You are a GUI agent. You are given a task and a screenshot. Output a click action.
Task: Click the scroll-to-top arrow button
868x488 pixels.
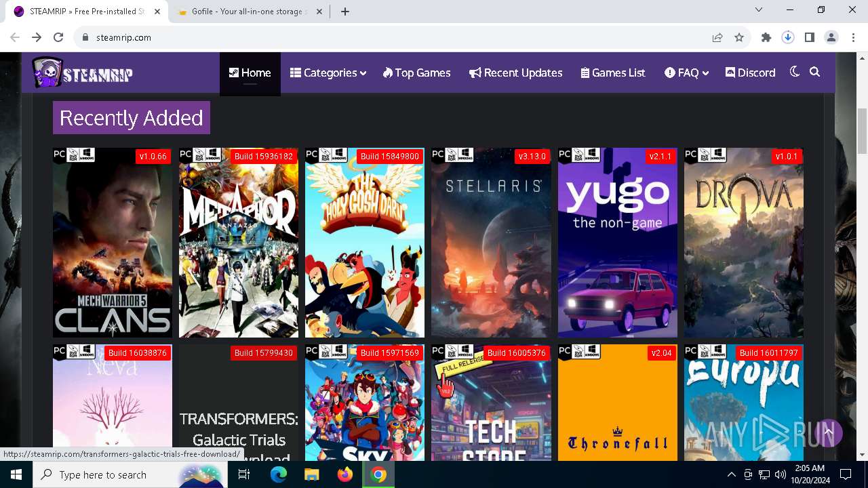tap(828, 432)
